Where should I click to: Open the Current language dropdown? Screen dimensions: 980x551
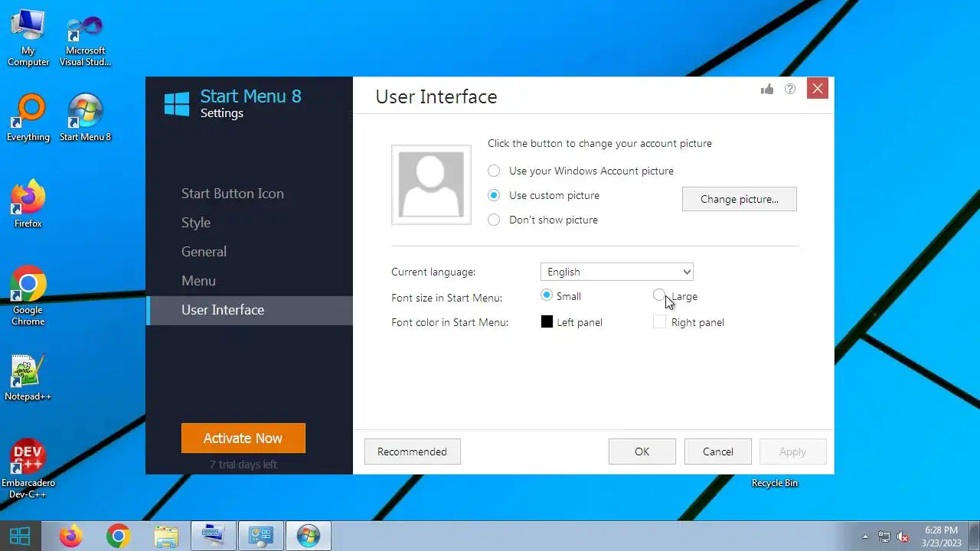pos(617,272)
